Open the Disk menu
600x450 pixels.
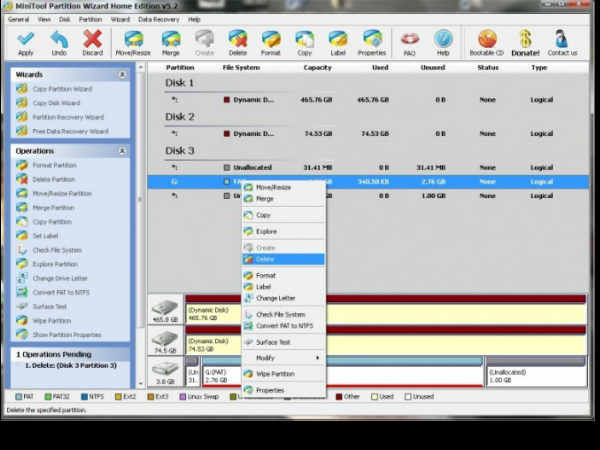(x=64, y=20)
